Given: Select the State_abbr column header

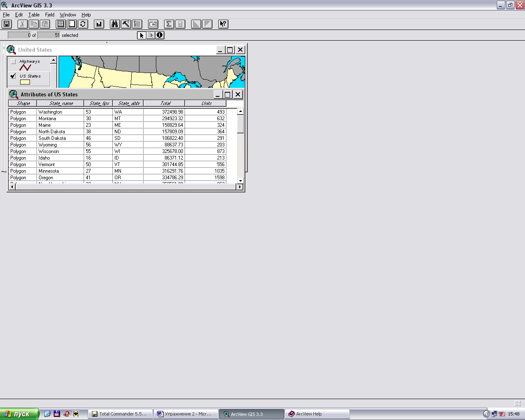Looking at the screenshot, I should click(128, 103).
